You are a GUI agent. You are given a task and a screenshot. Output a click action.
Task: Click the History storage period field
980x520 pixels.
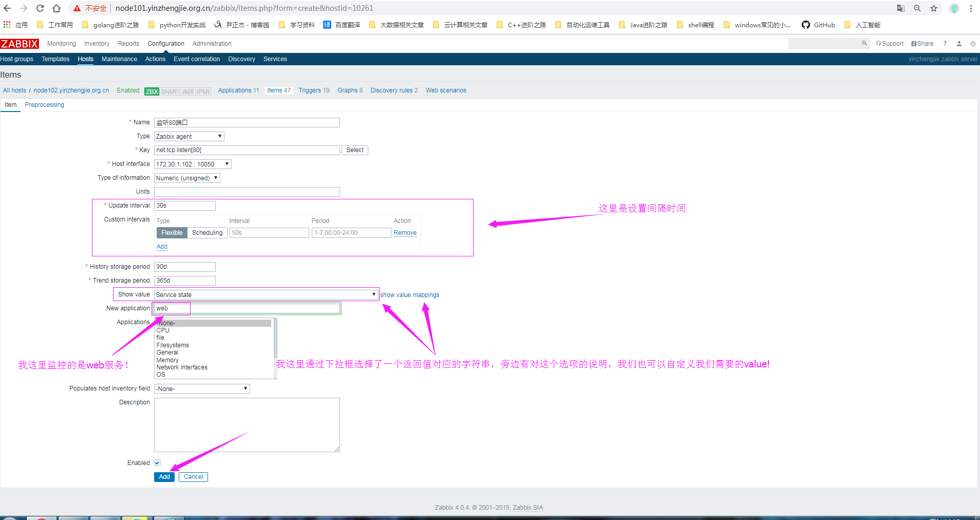pyautogui.click(x=185, y=267)
